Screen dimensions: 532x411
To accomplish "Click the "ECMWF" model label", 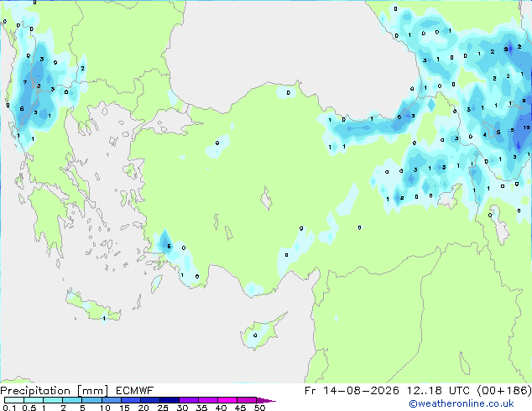I will 135,391.
